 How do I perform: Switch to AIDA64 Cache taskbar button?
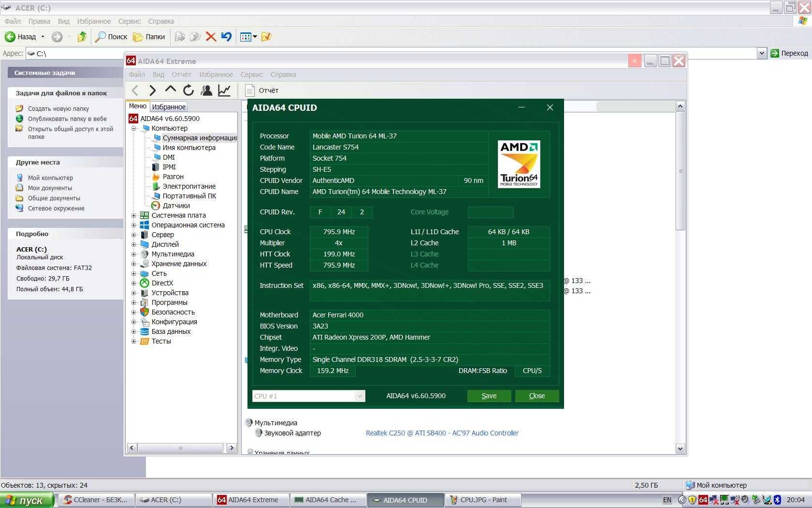(x=329, y=500)
